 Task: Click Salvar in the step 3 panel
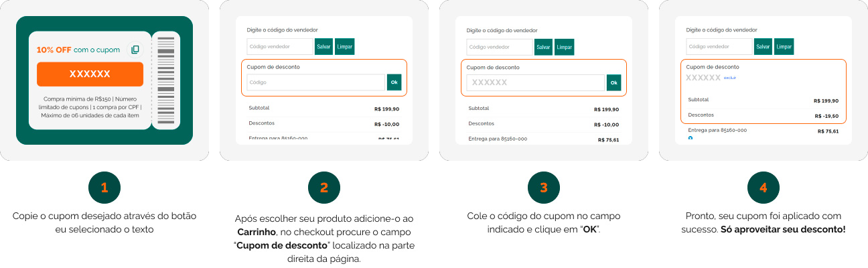[544, 47]
